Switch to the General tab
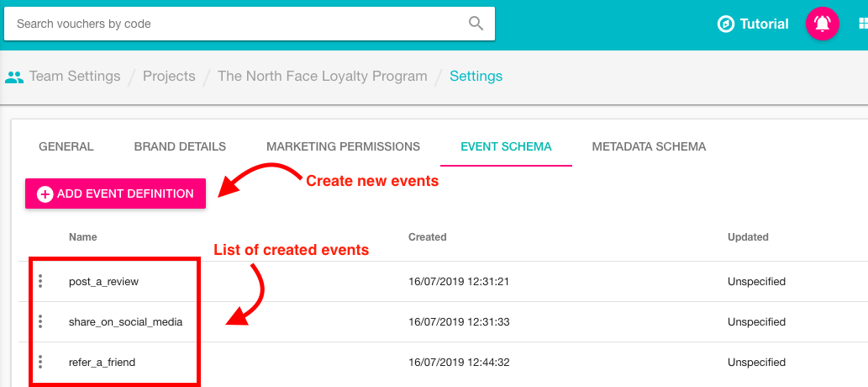 66,146
